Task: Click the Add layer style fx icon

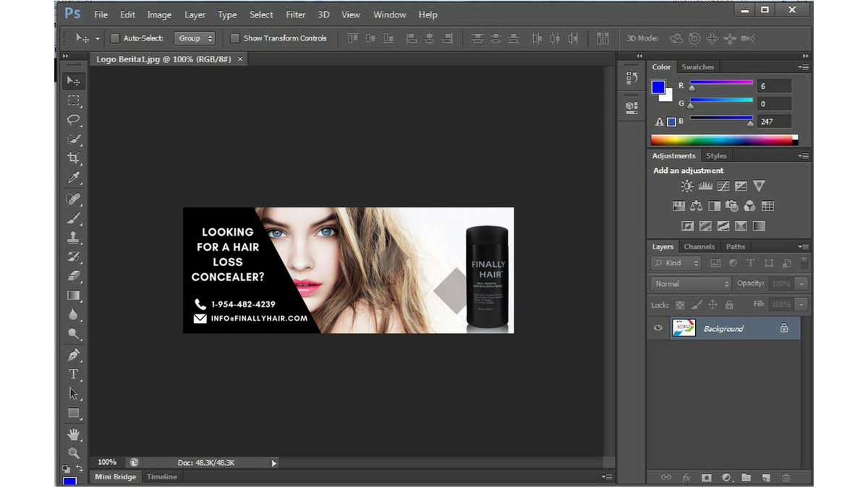Action: pyautogui.click(x=686, y=478)
